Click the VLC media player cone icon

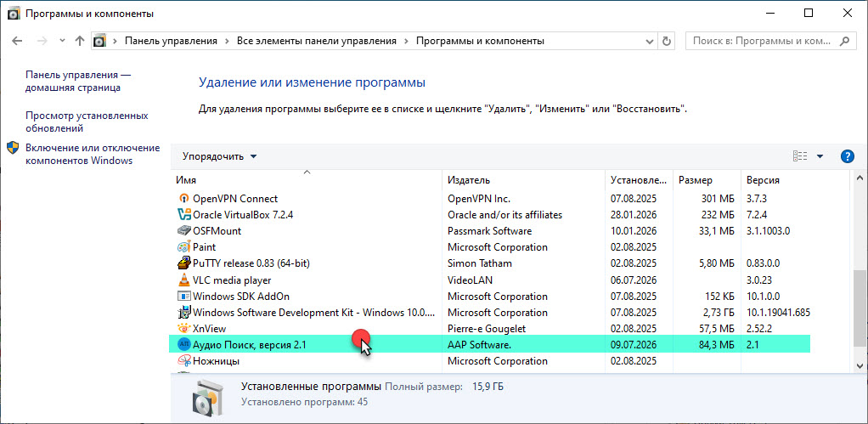(x=183, y=280)
